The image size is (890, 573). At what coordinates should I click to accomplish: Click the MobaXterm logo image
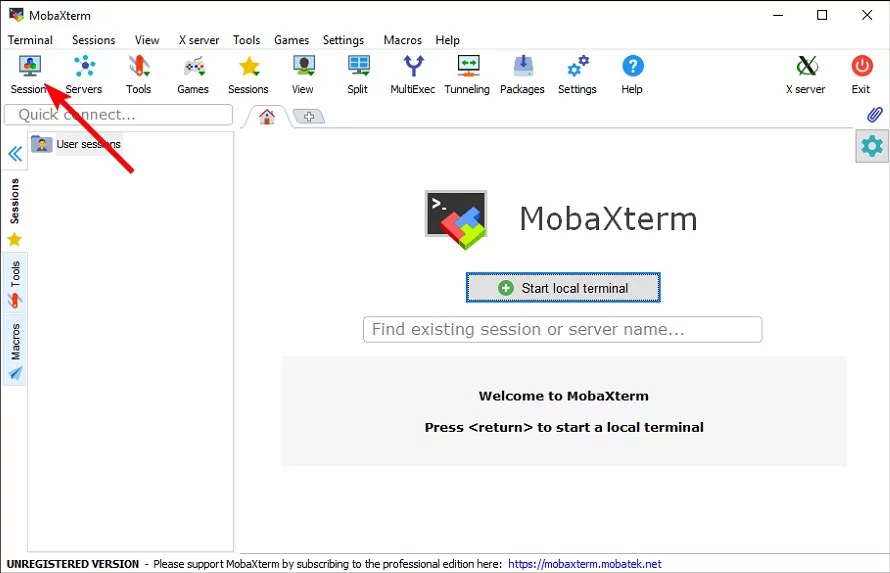point(456,220)
